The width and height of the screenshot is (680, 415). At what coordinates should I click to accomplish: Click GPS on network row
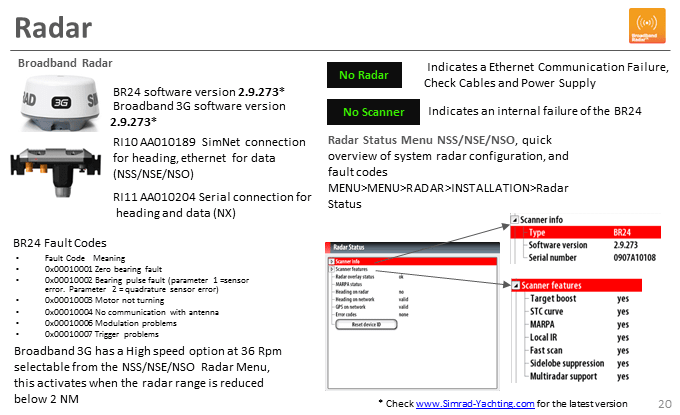pos(370,307)
